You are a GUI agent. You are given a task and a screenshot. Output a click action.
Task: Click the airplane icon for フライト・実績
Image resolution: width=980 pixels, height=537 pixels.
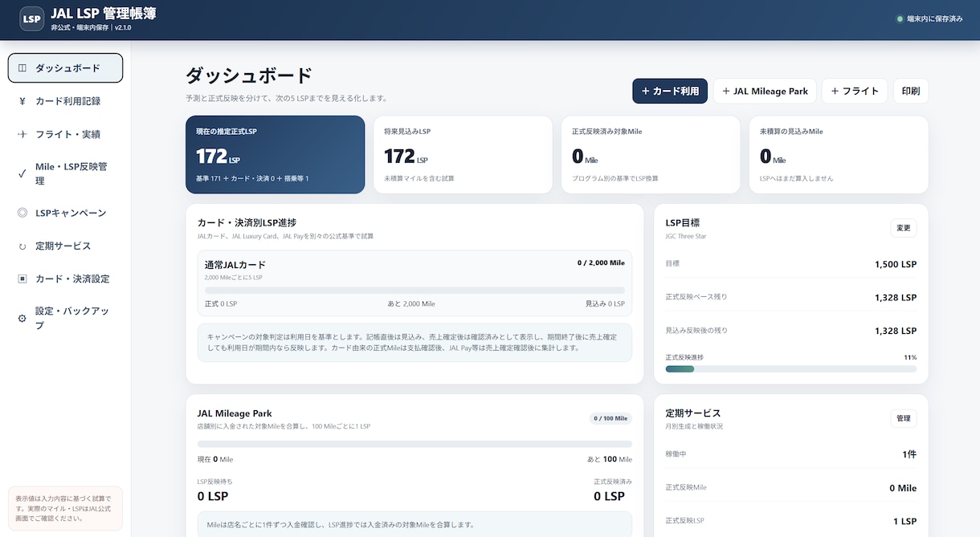click(x=22, y=134)
